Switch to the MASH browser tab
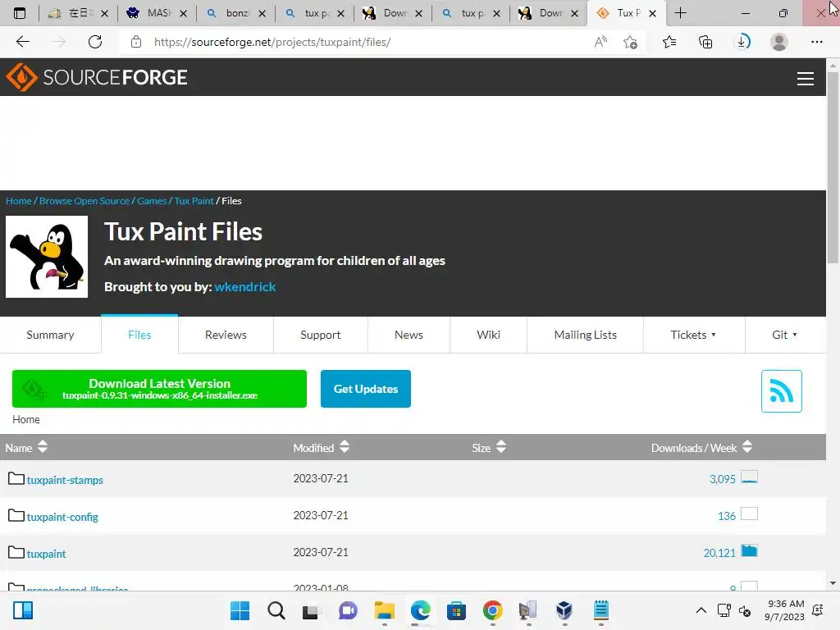The image size is (840, 630). pyautogui.click(x=157, y=13)
